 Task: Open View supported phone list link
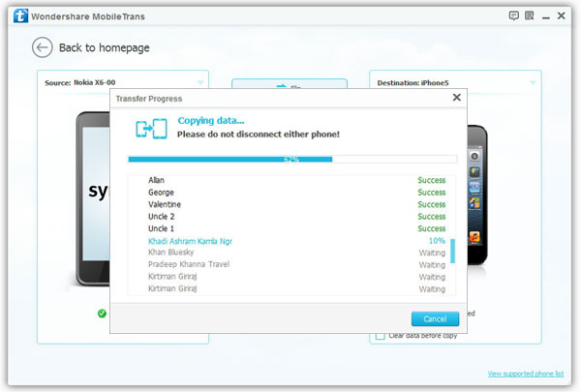pyautogui.click(x=526, y=374)
